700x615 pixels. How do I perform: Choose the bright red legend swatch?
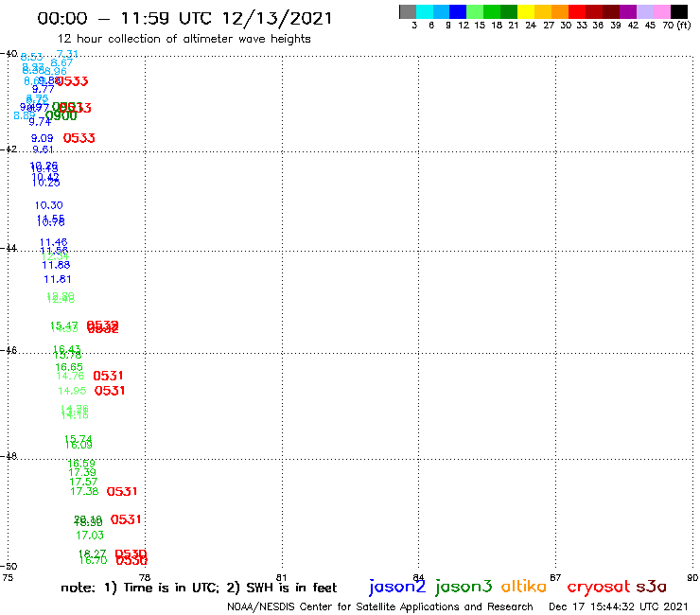pyautogui.click(x=577, y=12)
